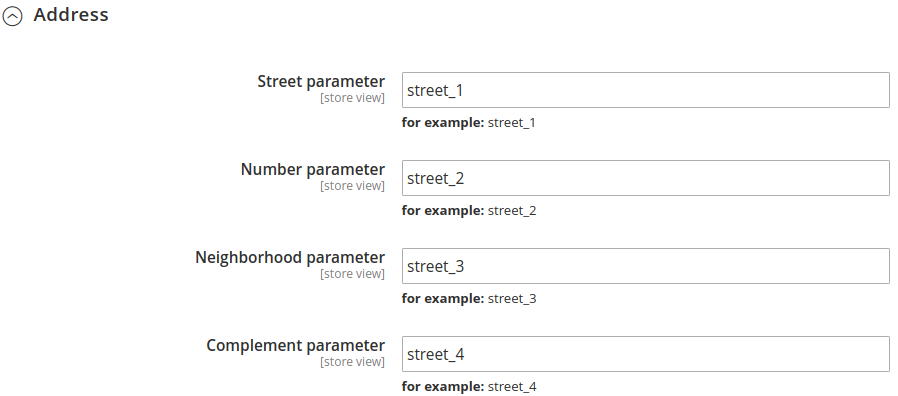
Task: Click store view scope under Street parameter
Action: (x=352, y=98)
